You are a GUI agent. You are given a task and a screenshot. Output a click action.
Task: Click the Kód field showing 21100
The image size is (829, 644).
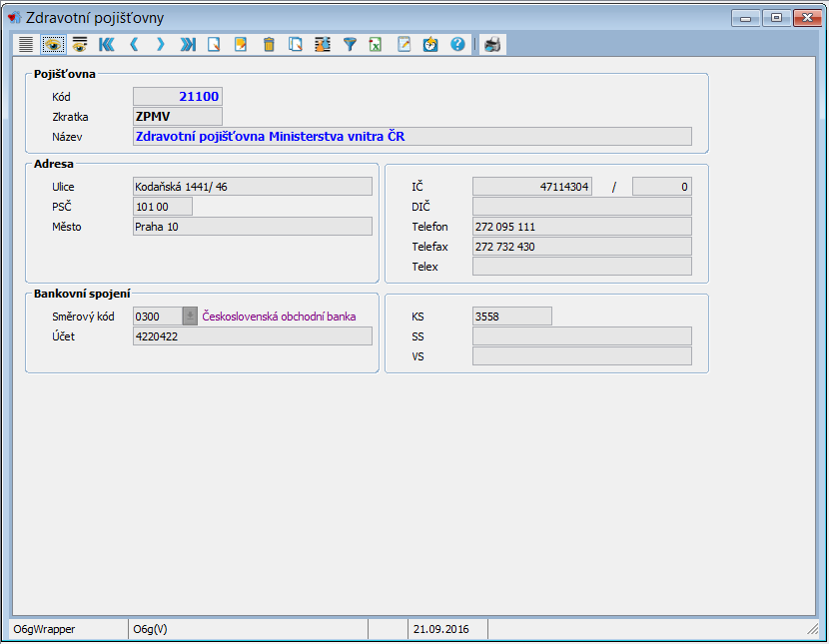coord(177,97)
